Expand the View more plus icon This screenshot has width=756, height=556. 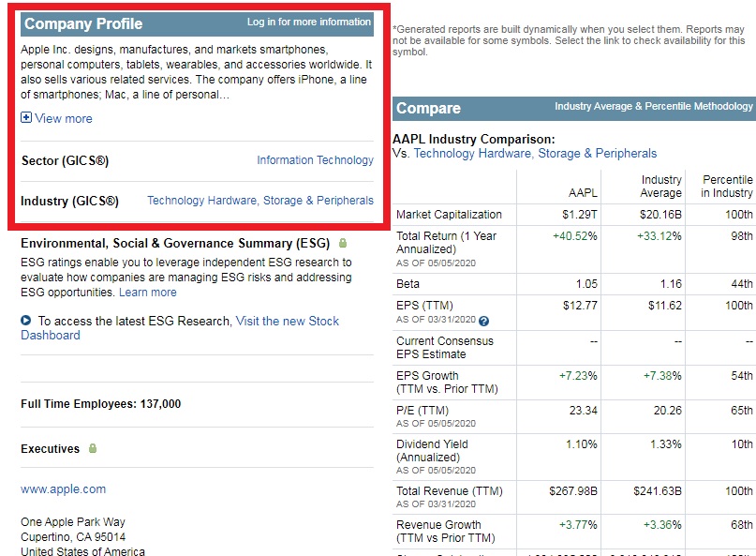26,117
